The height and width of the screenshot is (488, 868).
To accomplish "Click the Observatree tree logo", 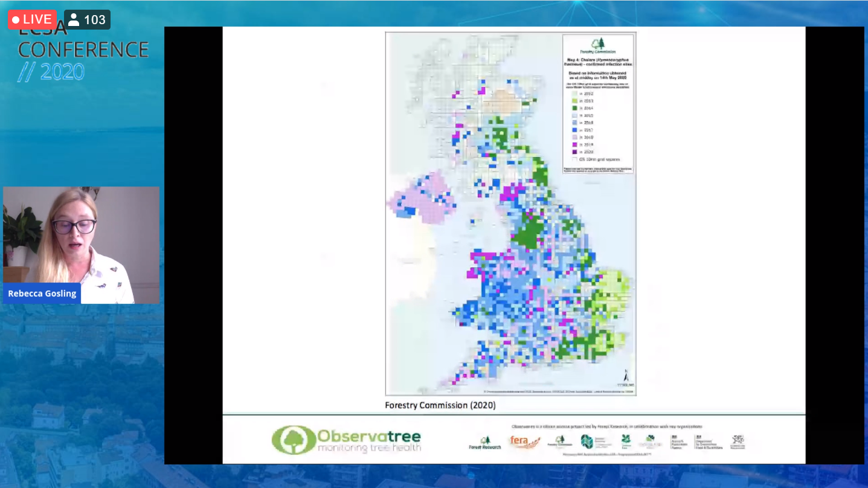I will (294, 440).
